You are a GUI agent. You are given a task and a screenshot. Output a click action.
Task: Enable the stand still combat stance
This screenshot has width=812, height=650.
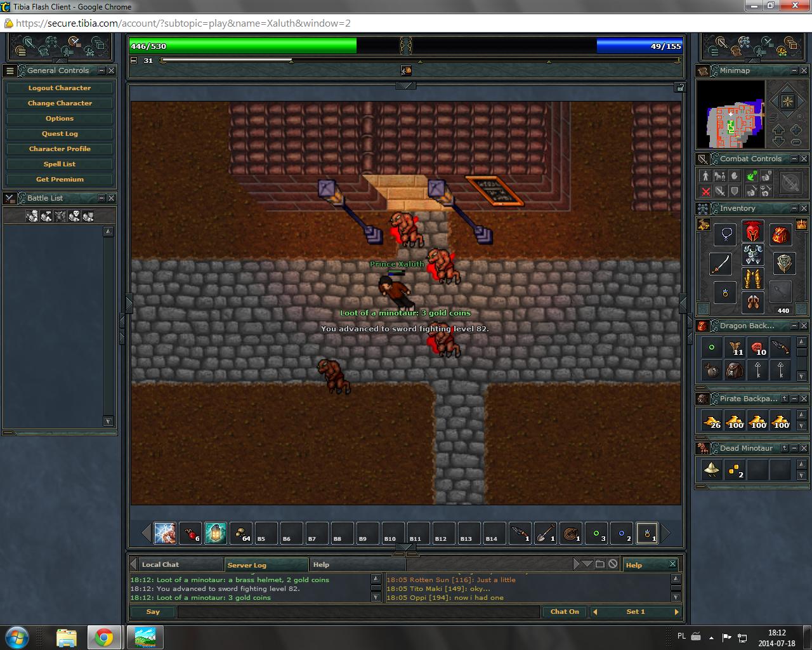(704, 176)
